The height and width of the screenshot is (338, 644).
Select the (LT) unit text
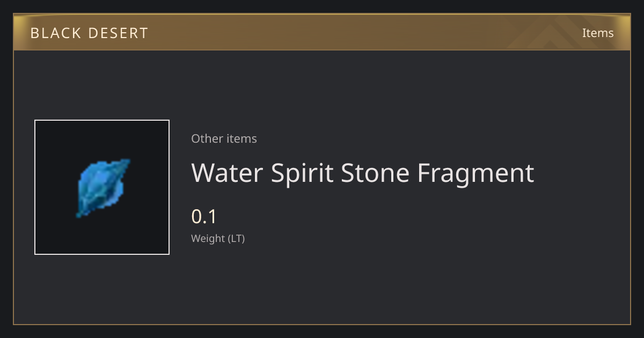(237, 238)
